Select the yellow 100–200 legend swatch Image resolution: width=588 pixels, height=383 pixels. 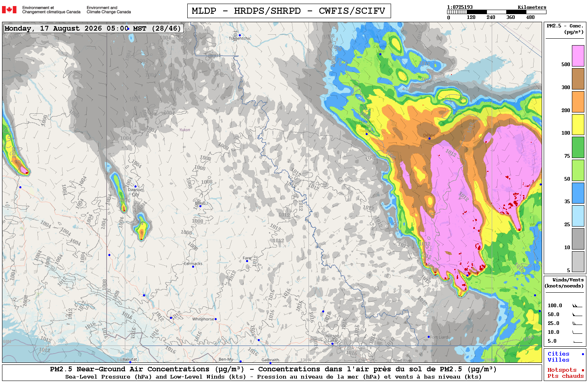pyautogui.click(x=578, y=125)
